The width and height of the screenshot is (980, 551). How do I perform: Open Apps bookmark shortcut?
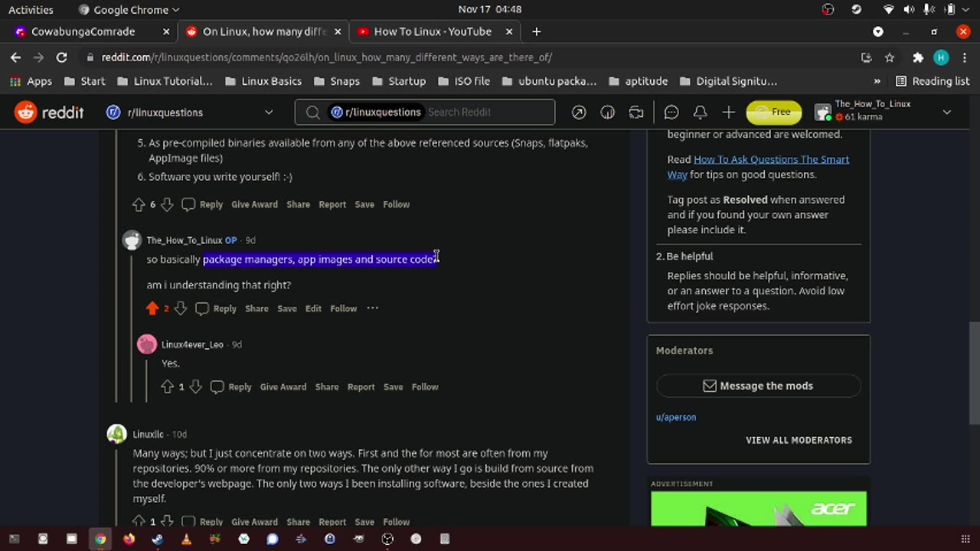31,81
